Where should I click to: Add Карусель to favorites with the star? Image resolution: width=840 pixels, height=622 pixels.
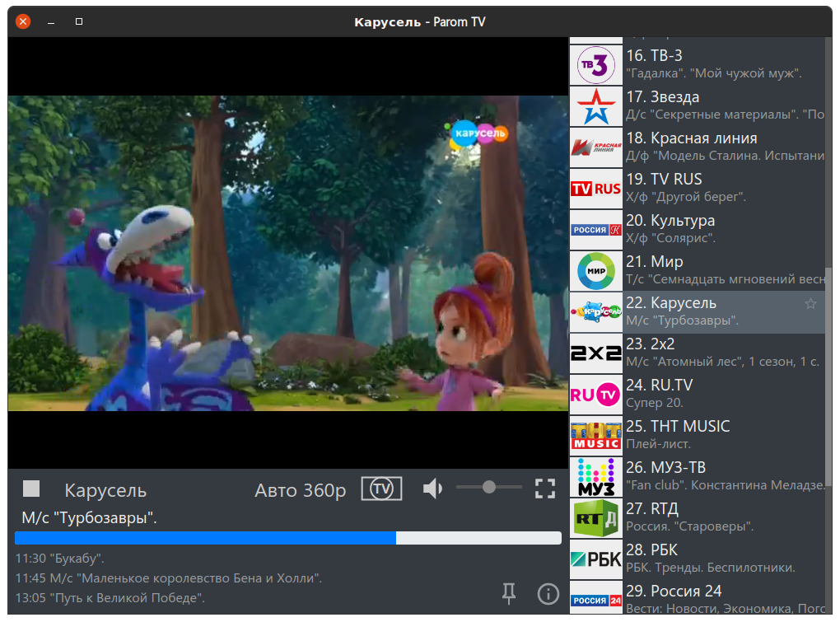pyautogui.click(x=810, y=304)
